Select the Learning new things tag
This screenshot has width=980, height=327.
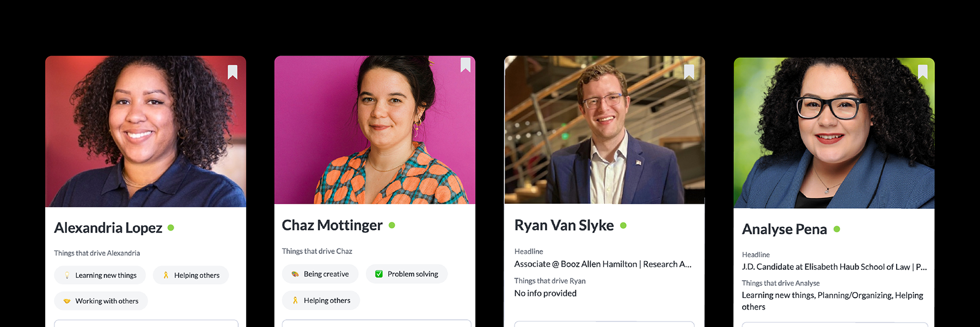click(100, 275)
